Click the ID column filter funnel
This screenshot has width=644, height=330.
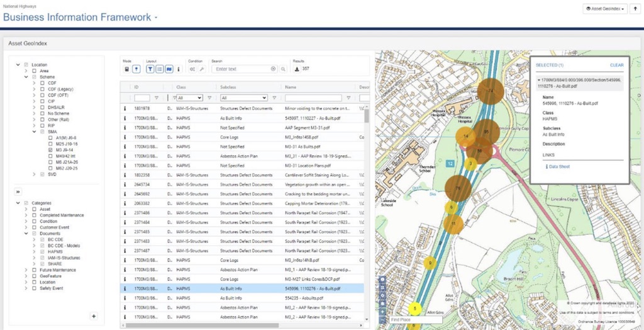(x=157, y=98)
